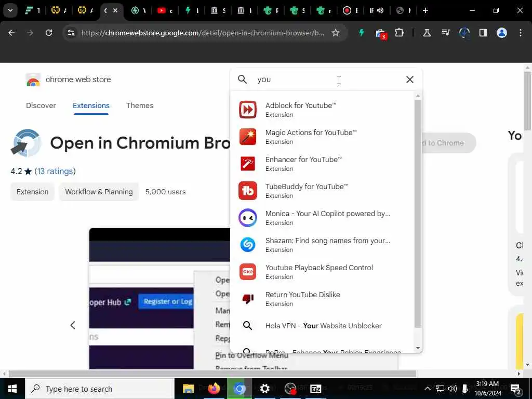
Task: Click the TubeBuddy for YouTube icon
Action: pyautogui.click(x=248, y=191)
